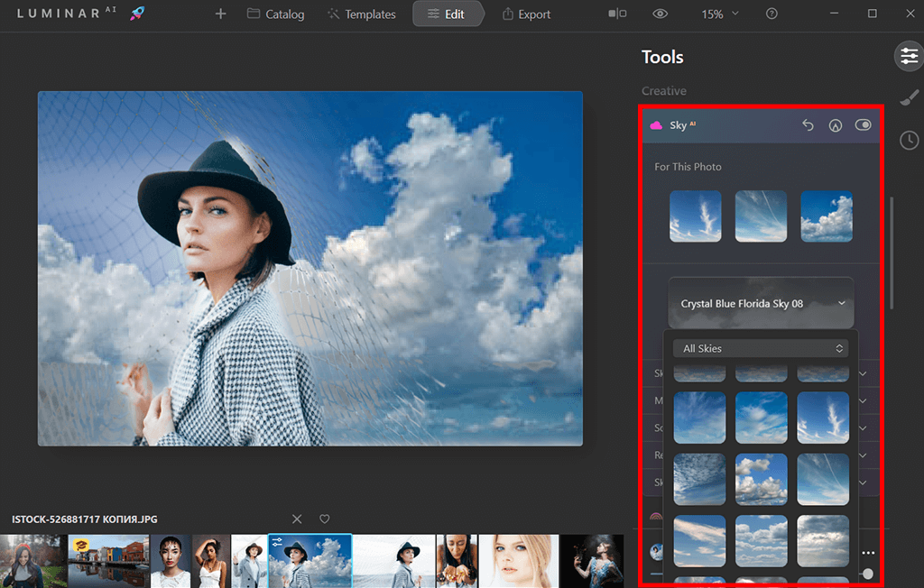Open the Tools sliders panel icon

(x=909, y=57)
